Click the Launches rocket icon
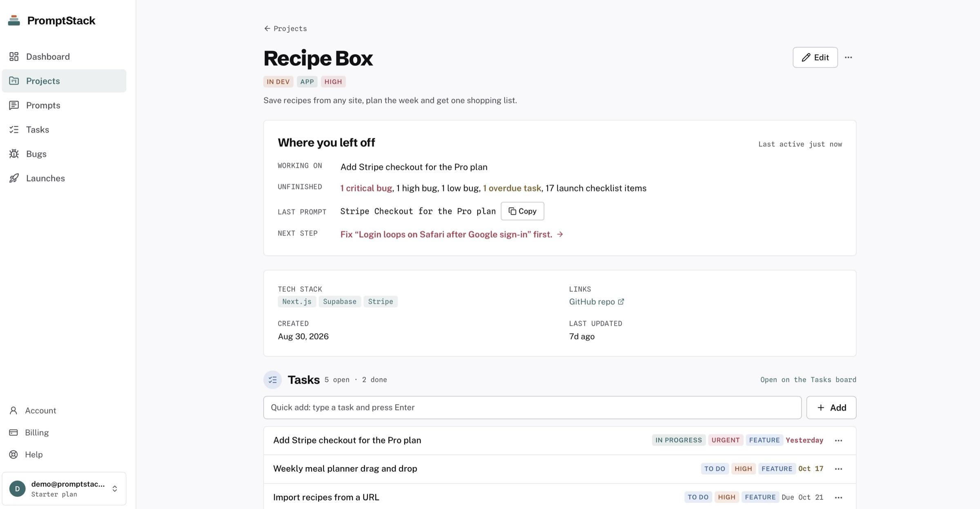 coord(14,178)
